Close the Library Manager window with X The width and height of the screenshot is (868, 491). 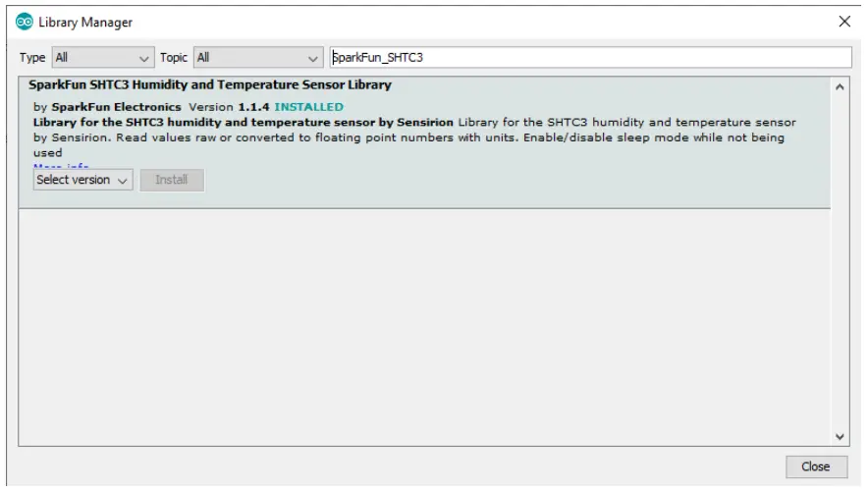pyautogui.click(x=844, y=22)
